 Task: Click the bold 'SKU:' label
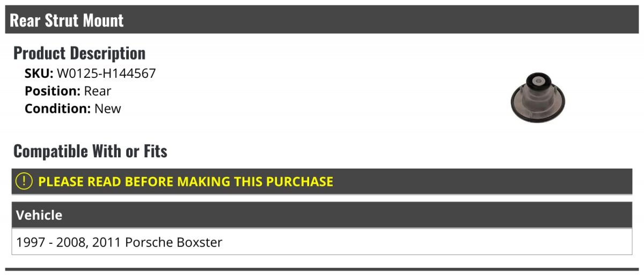[x=39, y=74]
